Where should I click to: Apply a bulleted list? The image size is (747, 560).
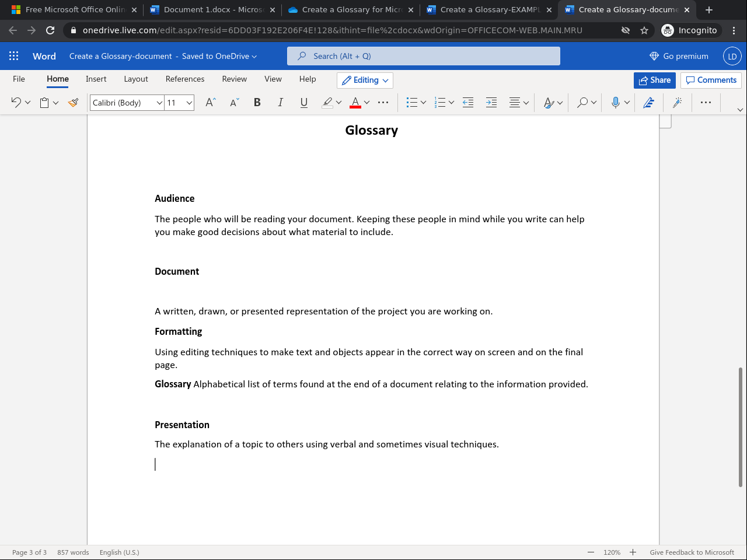pos(412,103)
